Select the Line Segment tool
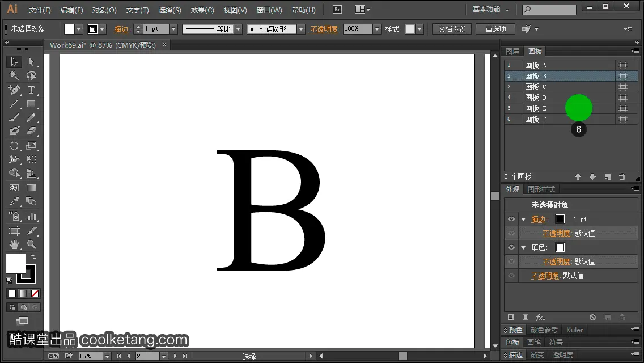 [14, 104]
